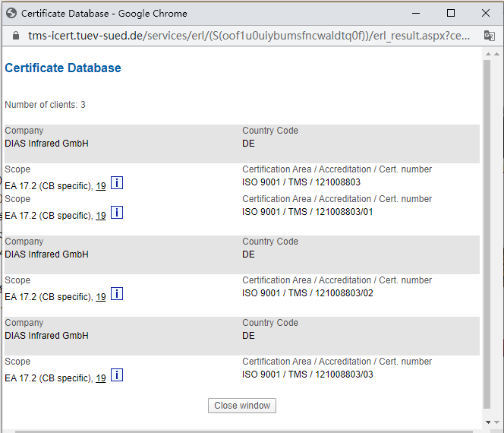This screenshot has height=433, width=504.
Task: Maximize the Certificate Database window
Action: click(451, 13)
